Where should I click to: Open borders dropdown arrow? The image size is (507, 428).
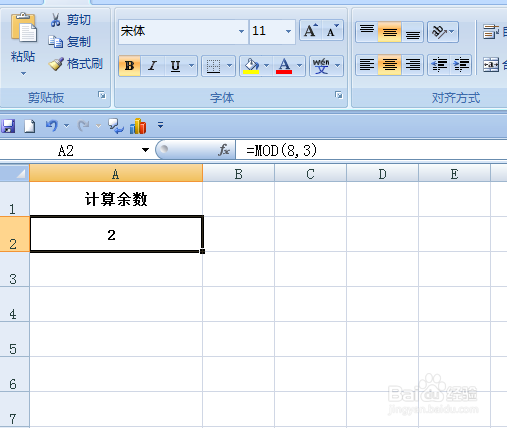click(229, 65)
